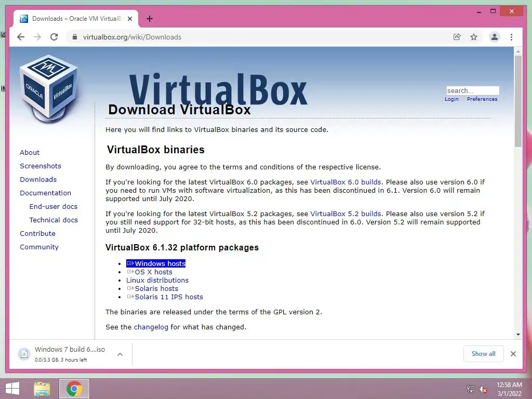Viewport: 532px width, 399px height.
Task: Click the address bar URL virtualbox.org/wiki/Downloads
Action: [132, 37]
